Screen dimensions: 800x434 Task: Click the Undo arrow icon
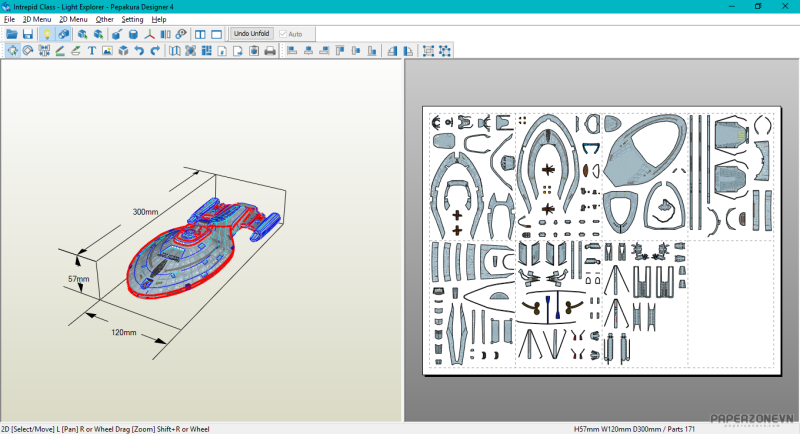[x=139, y=50]
